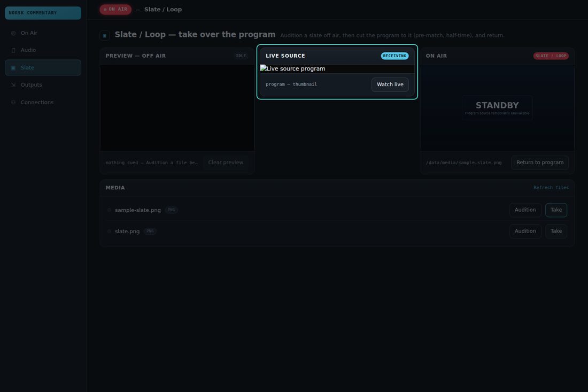Click the Connections icon in the sidebar
Viewport: 588px width, 392px height.
pos(13,102)
